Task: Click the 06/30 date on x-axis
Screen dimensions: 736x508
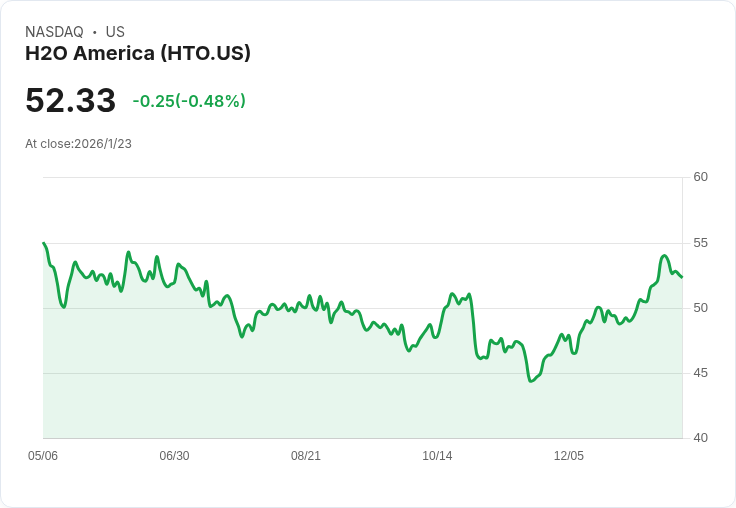Action: (174, 456)
